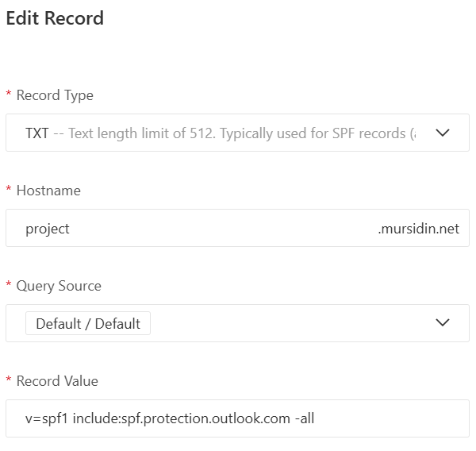The width and height of the screenshot is (476, 451).
Task: Click the "Edit Record" heading
Action: tap(55, 17)
